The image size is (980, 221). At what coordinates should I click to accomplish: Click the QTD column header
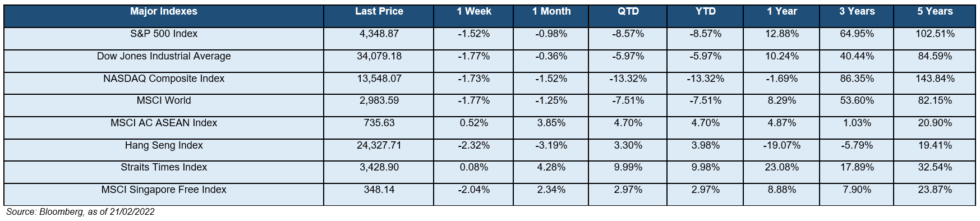pos(628,12)
